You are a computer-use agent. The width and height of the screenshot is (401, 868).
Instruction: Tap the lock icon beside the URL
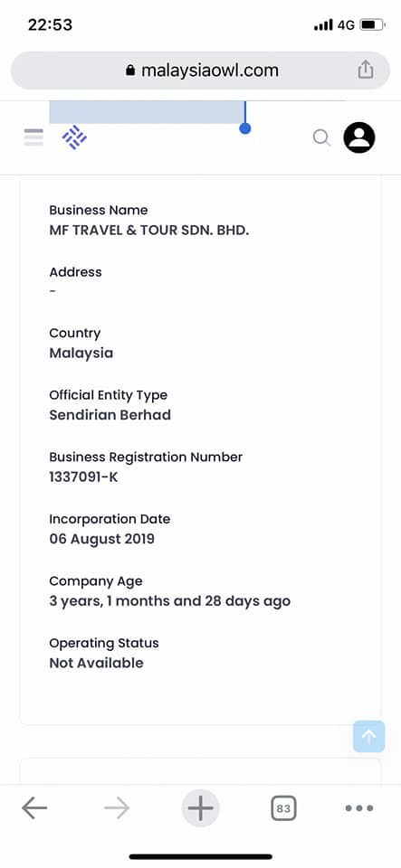(130, 71)
